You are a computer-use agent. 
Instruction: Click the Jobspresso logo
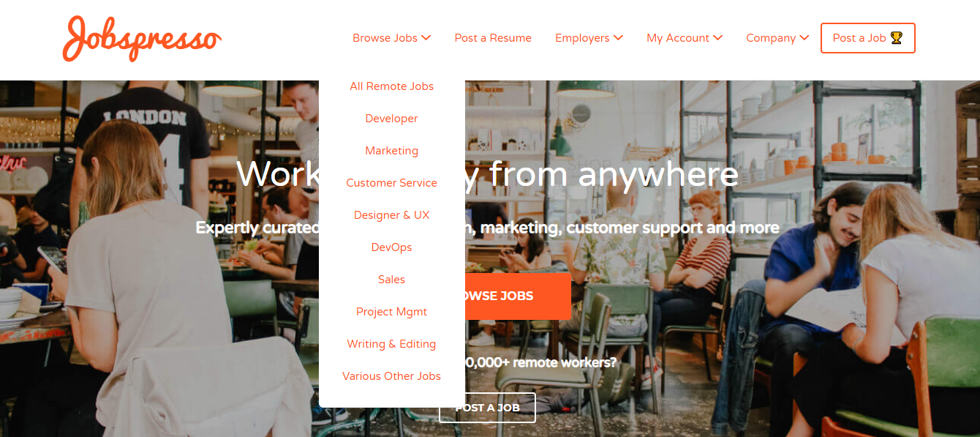click(142, 38)
